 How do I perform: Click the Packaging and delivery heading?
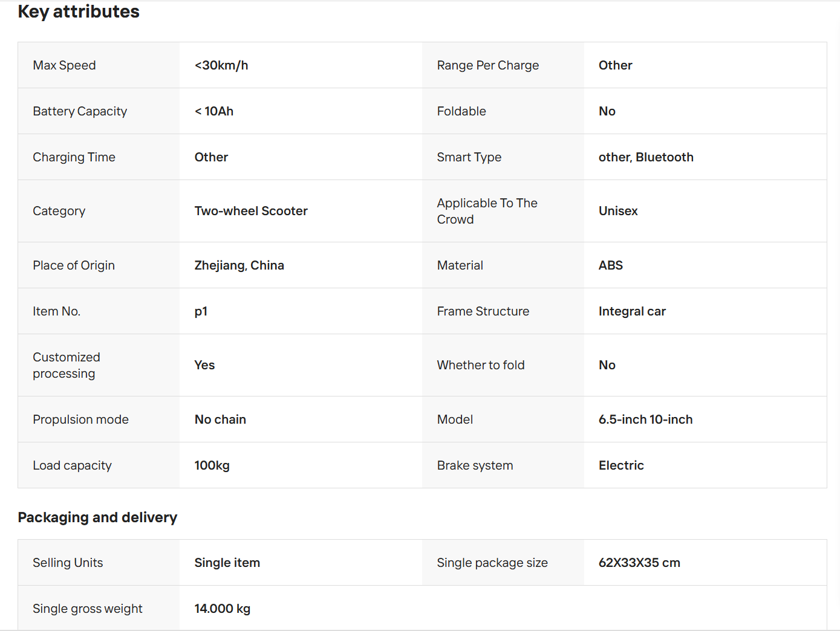[97, 517]
